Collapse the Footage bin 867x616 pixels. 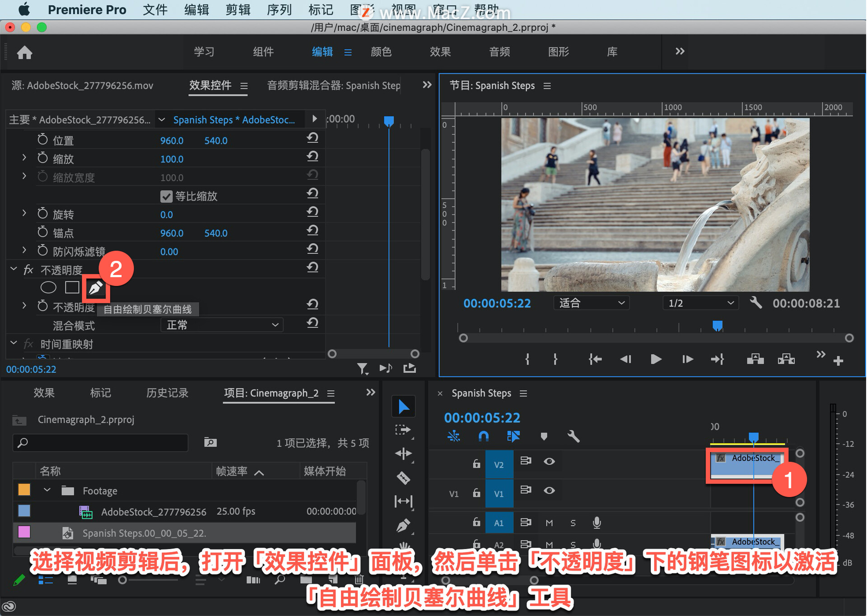(x=47, y=490)
